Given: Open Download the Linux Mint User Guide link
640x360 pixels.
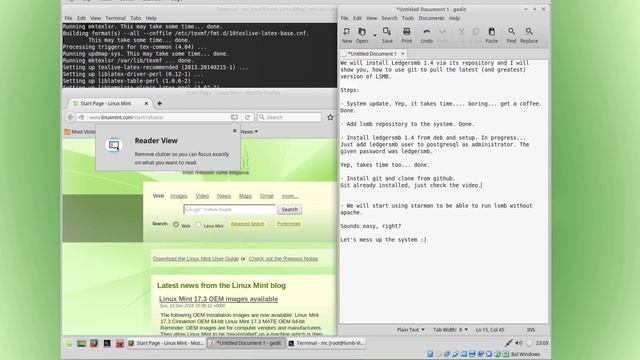Looking at the screenshot, I should (196, 259).
